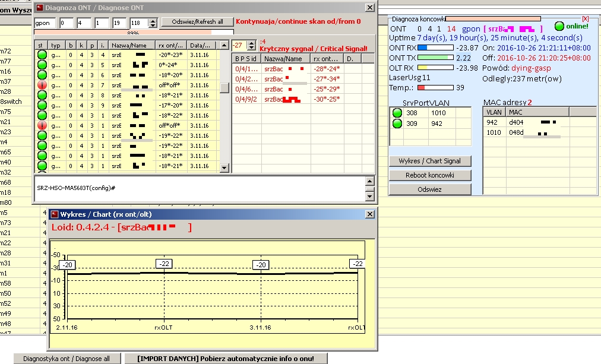
Task: Click the Diagnostyka ont / Diagnose all button
Action: [x=67, y=359]
